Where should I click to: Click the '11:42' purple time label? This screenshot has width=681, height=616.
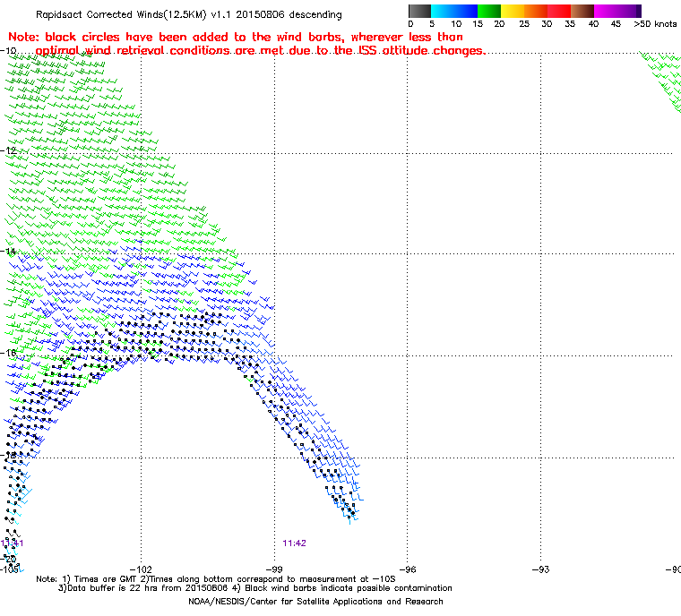click(294, 543)
